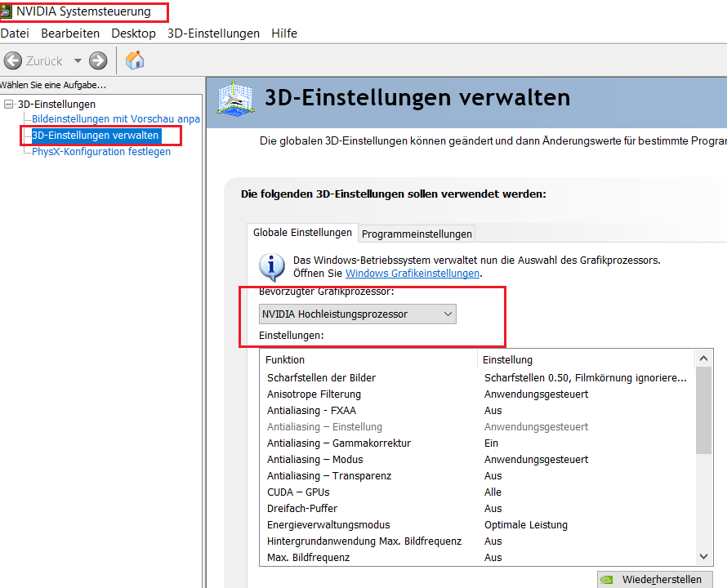Click the Forward arrow icon
The width and height of the screenshot is (727, 588).
click(x=98, y=60)
